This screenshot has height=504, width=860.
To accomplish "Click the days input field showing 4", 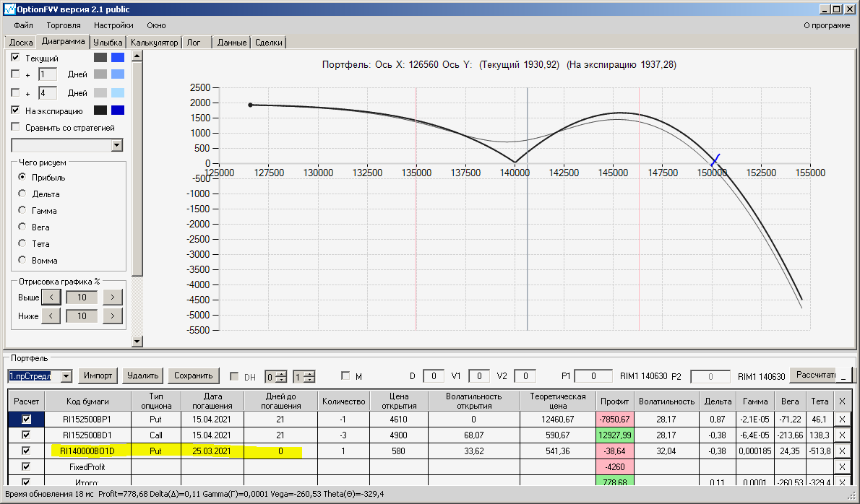I will point(48,92).
